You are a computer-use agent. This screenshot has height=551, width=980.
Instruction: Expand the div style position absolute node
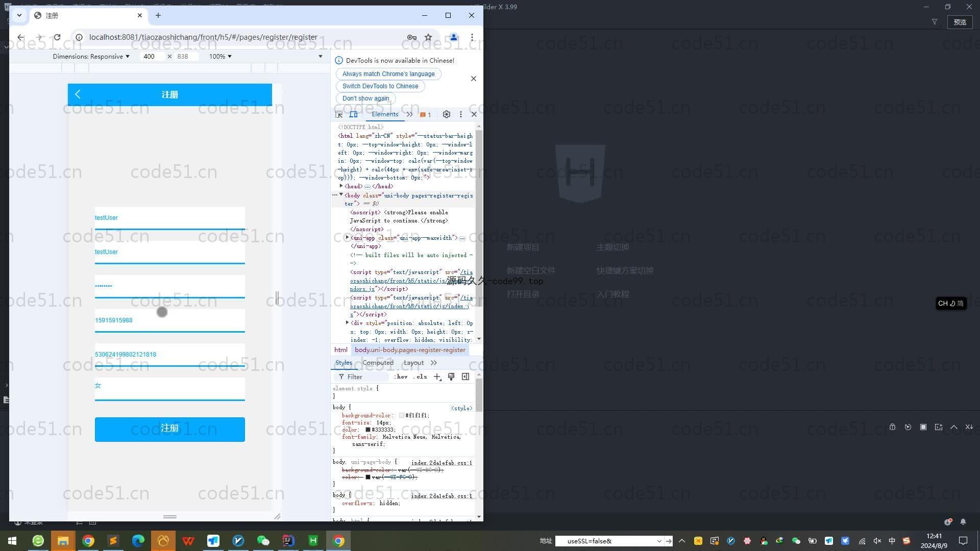(347, 323)
